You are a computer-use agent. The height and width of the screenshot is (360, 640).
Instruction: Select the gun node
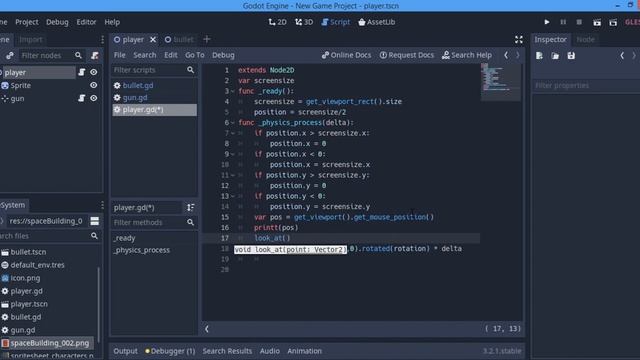click(17, 98)
